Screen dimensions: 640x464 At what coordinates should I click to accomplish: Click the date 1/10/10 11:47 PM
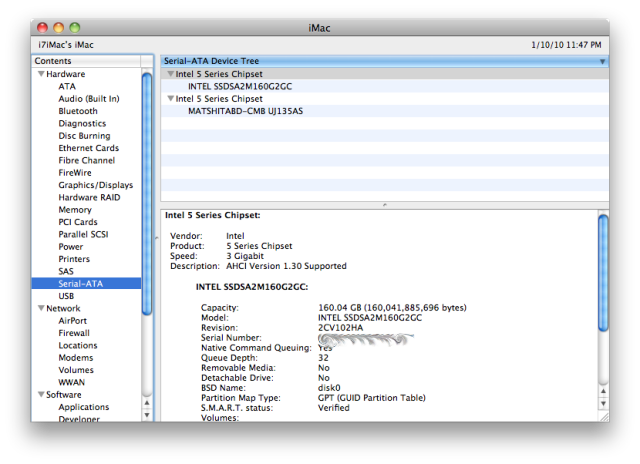(566, 45)
